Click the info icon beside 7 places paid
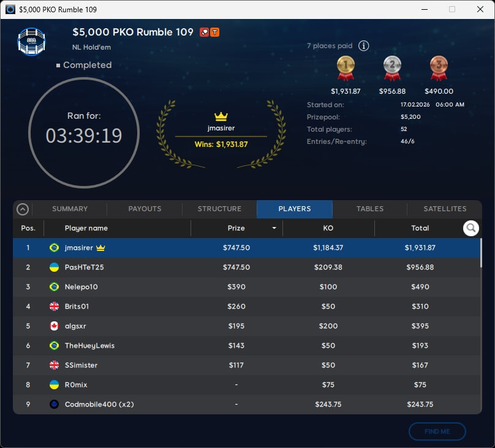The width and height of the screenshot is (495, 448). click(363, 46)
